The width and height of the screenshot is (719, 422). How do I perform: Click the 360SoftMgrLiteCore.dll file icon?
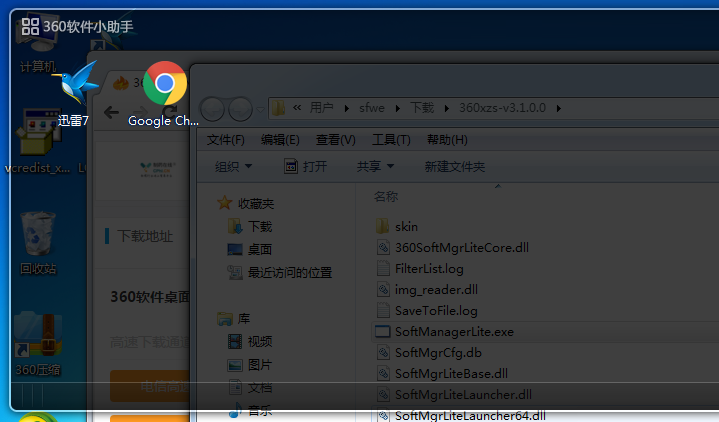[383, 247]
